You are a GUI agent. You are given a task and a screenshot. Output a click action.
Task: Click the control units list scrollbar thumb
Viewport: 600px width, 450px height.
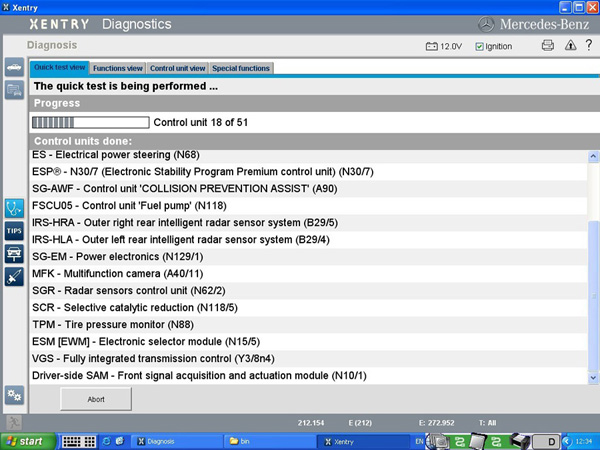tap(593, 296)
